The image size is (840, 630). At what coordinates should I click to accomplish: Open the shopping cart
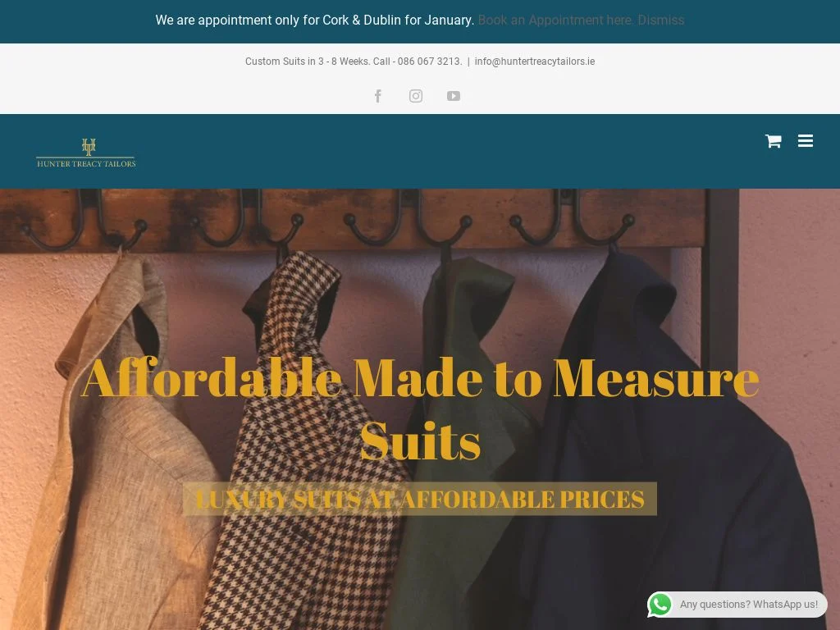[773, 141]
